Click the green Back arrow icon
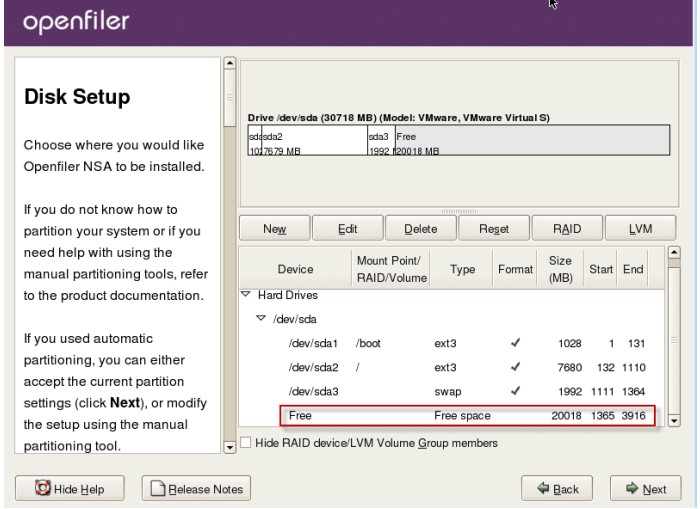Screen dimensions: 700x509 [543, 488]
